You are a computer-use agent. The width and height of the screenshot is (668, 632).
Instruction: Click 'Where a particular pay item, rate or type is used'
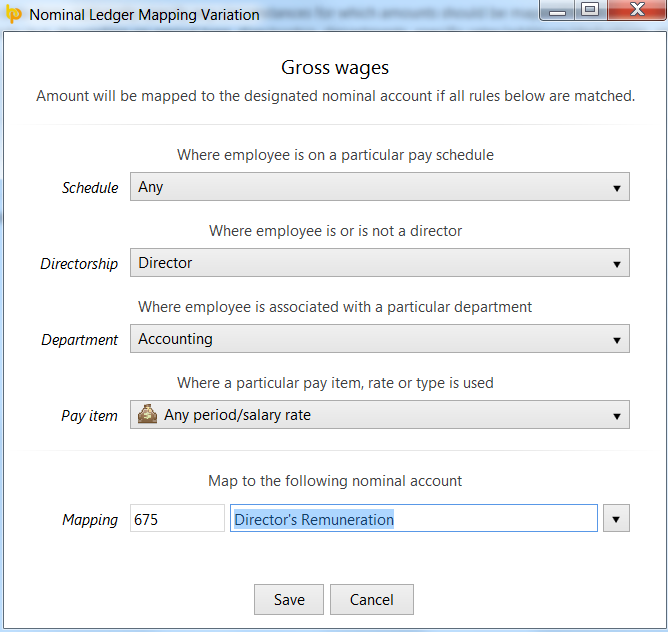pos(335,383)
